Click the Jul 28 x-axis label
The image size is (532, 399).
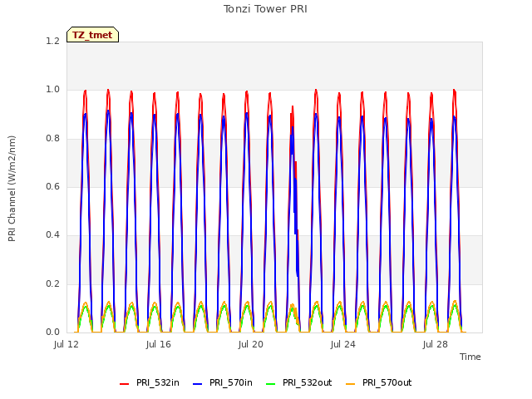tap(436, 345)
